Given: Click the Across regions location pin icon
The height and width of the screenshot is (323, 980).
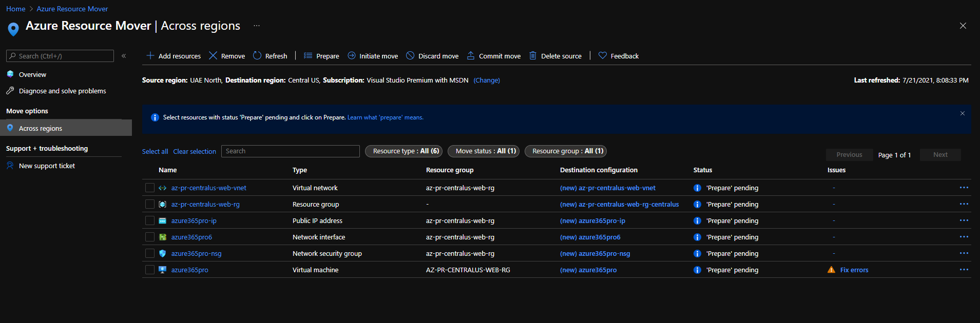Looking at the screenshot, I should [x=10, y=128].
